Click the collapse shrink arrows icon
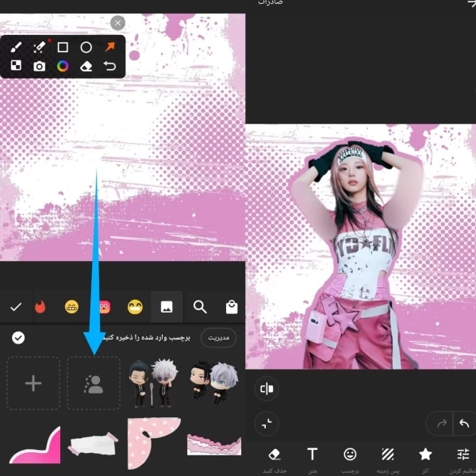The height and width of the screenshot is (476, 476). pyautogui.click(x=267, y=424)
